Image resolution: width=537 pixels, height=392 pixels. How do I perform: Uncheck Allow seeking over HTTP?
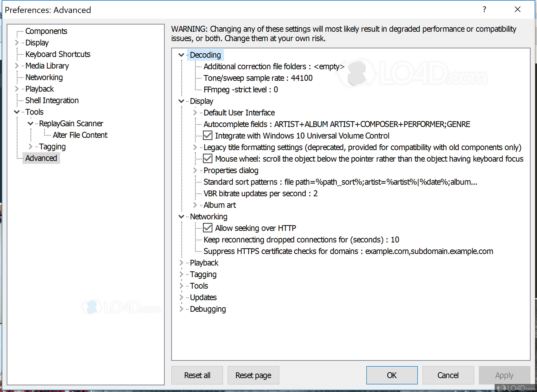click(x=207, y=228)
